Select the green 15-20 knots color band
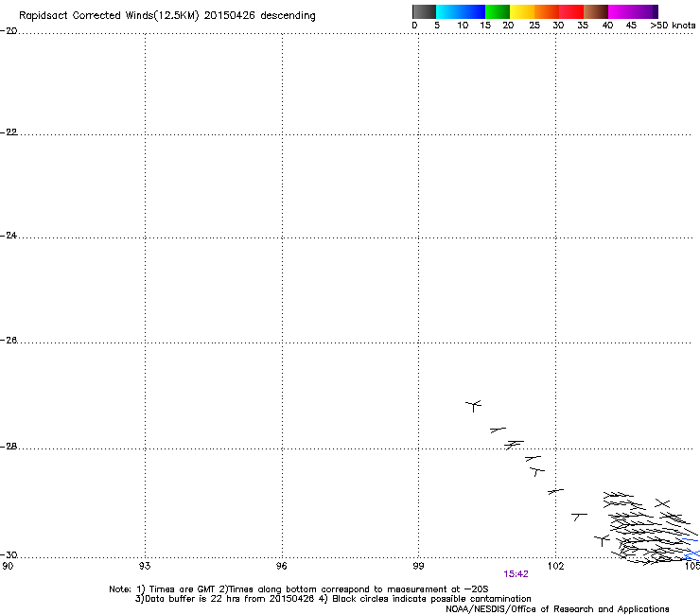This screenshot has height=615, width=700. [x=498, y=11]
